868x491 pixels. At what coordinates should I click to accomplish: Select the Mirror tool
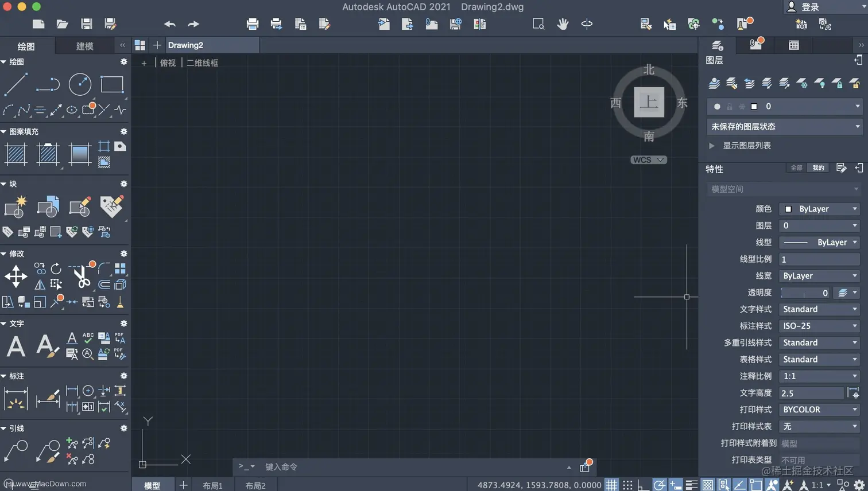pos(40,285)
